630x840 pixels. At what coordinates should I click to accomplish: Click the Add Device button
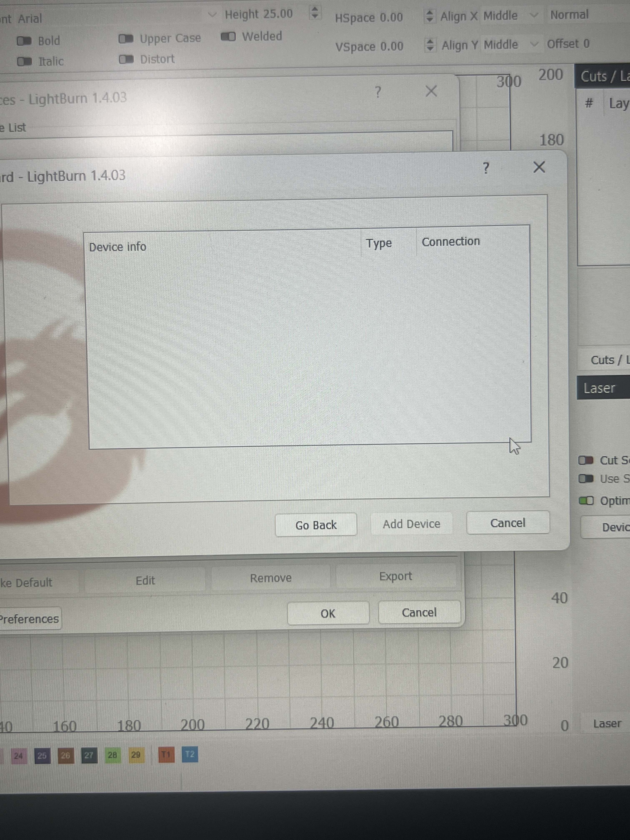411,524
